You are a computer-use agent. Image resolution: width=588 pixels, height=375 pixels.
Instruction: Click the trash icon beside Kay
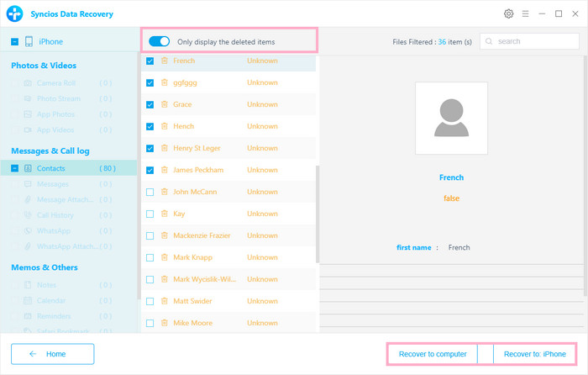tap(165, 214)
